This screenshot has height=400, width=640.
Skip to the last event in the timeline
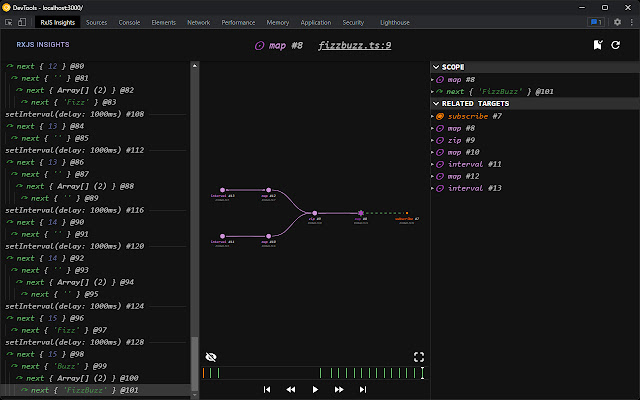(363, 389)
